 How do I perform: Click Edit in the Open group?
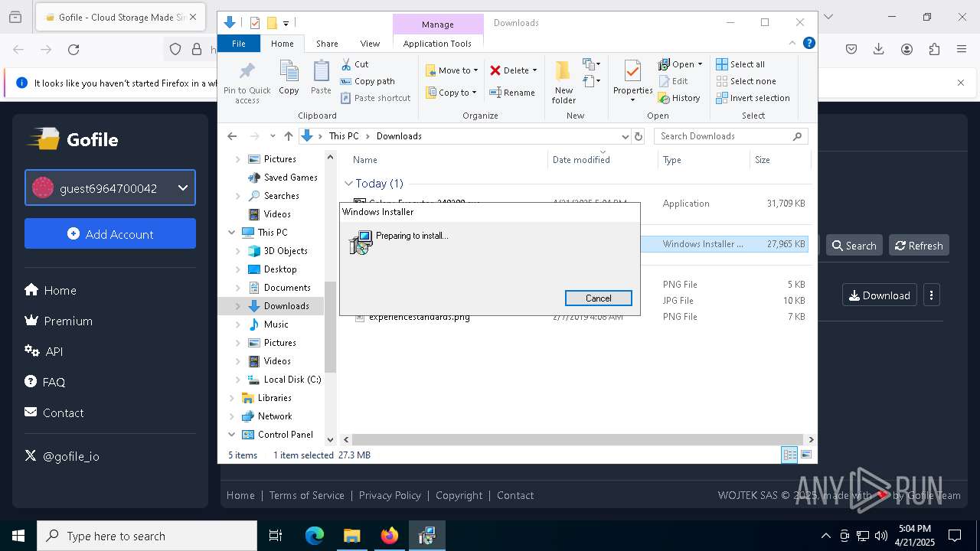coord(673,81)
